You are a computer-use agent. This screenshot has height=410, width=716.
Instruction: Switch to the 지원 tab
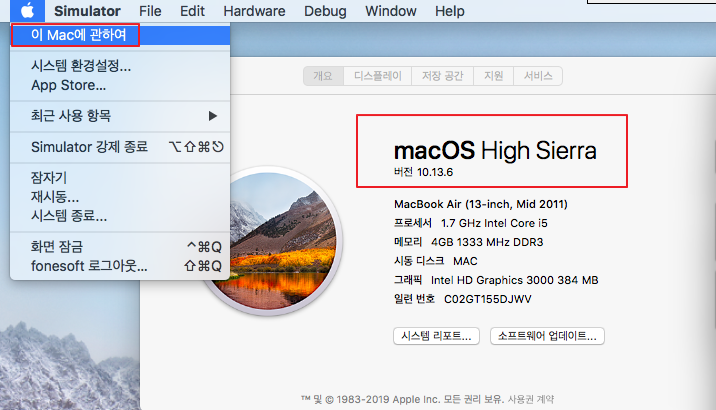[x=494, y=76]
